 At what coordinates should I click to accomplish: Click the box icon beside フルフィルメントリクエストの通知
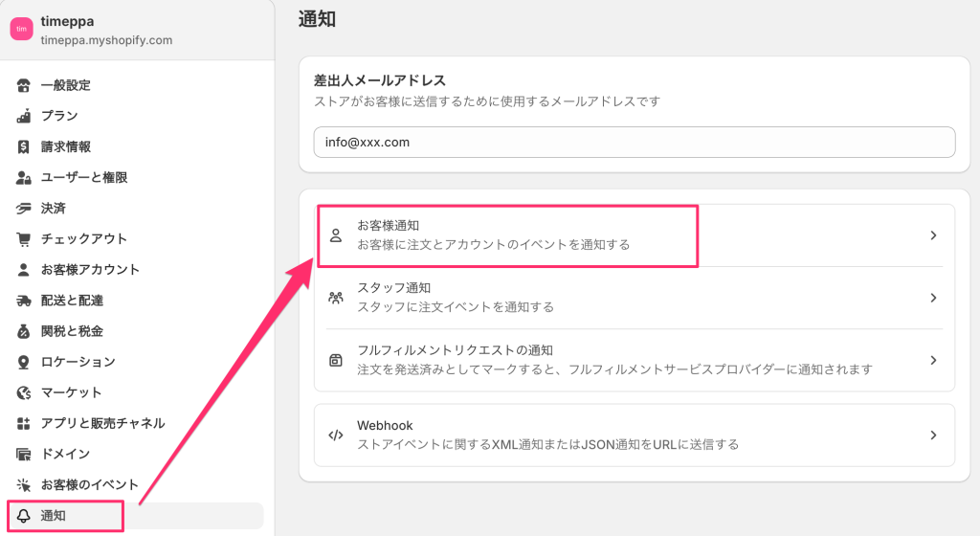336,361
